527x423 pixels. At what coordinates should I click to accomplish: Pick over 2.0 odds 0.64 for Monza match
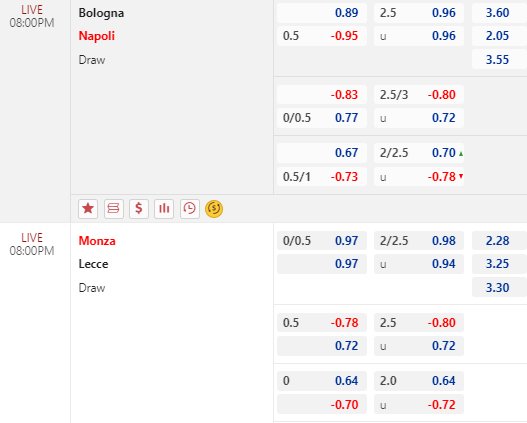point(419,381)
